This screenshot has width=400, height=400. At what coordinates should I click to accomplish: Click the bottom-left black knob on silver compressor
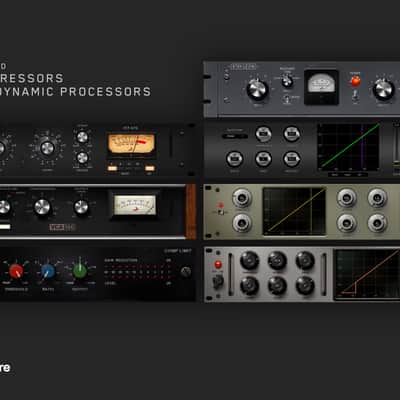tap(250, 286)
